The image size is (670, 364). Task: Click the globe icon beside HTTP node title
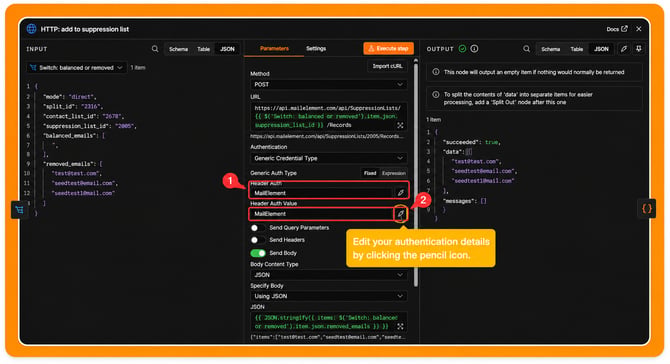pos(31,29)
